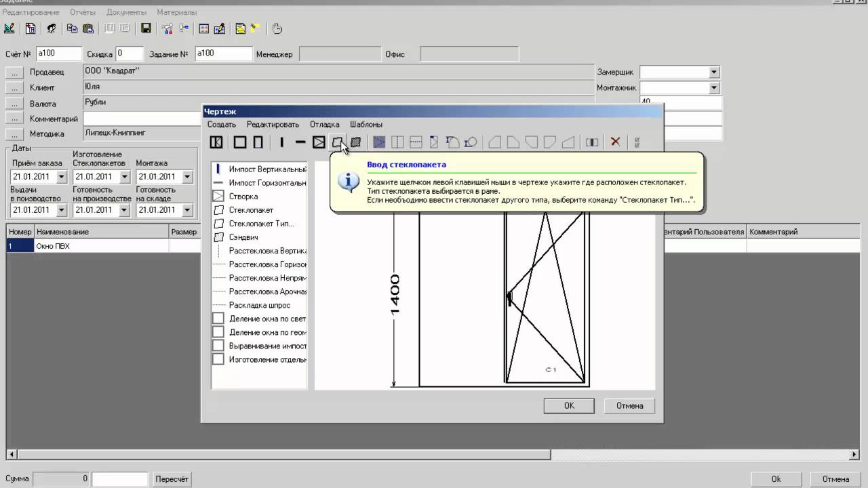
Task: Click the Комментарий column header
Action: click(x=804, y=232)
